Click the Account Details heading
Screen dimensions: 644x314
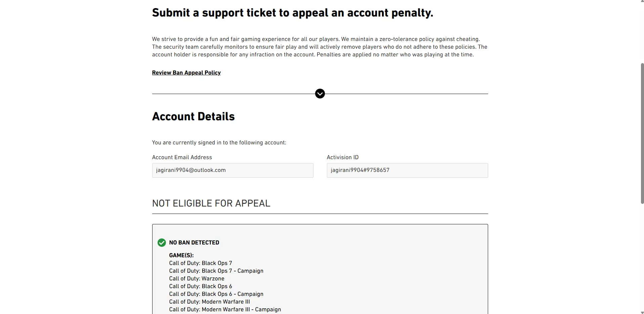pos(193,117)
